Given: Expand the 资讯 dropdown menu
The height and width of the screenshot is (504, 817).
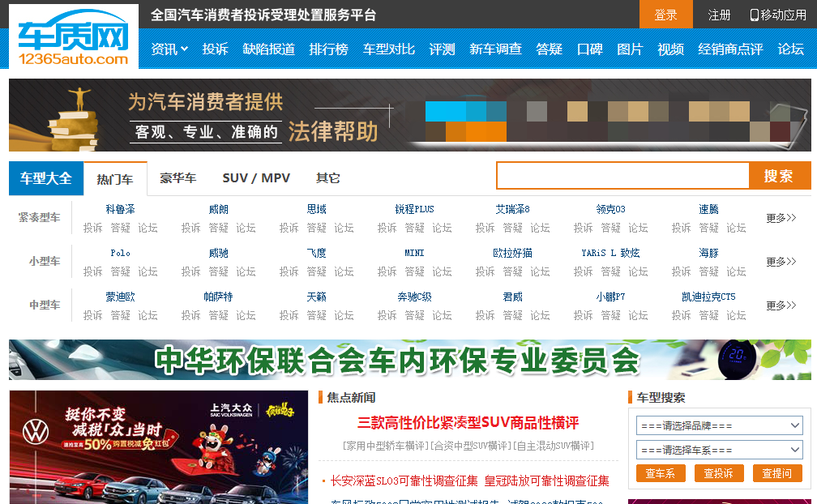Looking at the screenshot, I should coord(169,49).
